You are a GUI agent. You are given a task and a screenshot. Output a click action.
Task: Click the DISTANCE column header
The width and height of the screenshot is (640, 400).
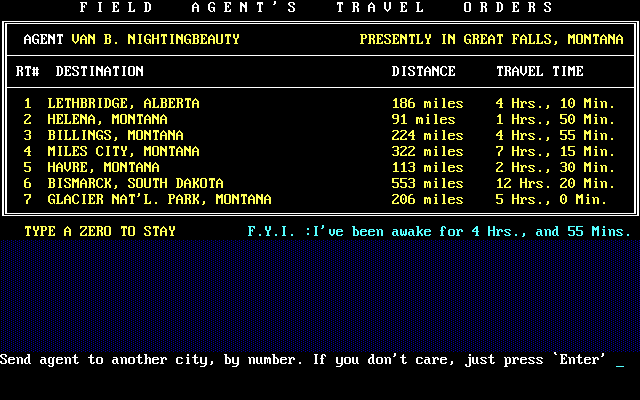[423, 71]
